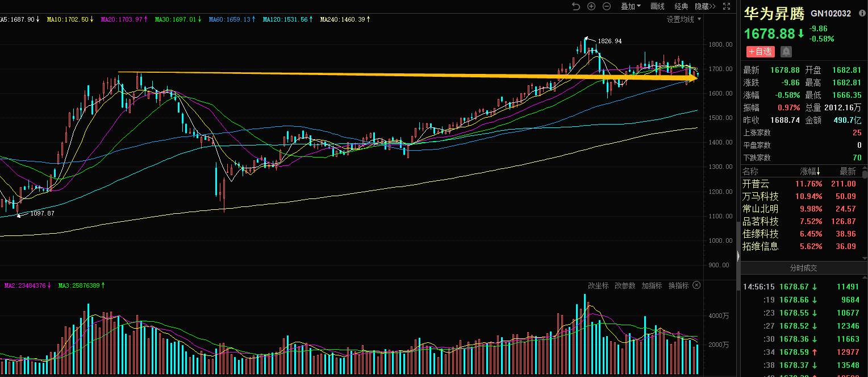Screen dimensions: 868x377
Task: Click collapse handle on right panel edge
Action: [x=738, y=258]
